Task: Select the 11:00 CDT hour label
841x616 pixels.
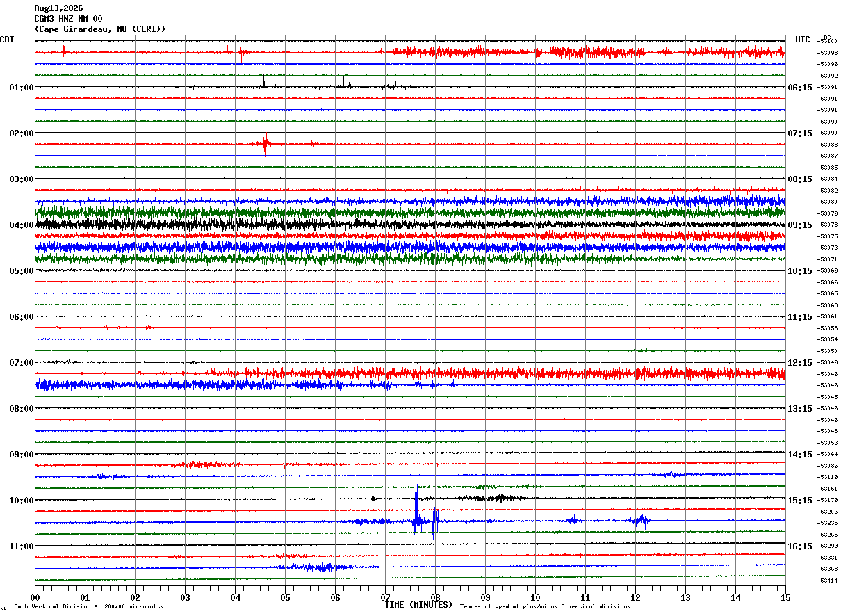Action: tap(22, 546)
